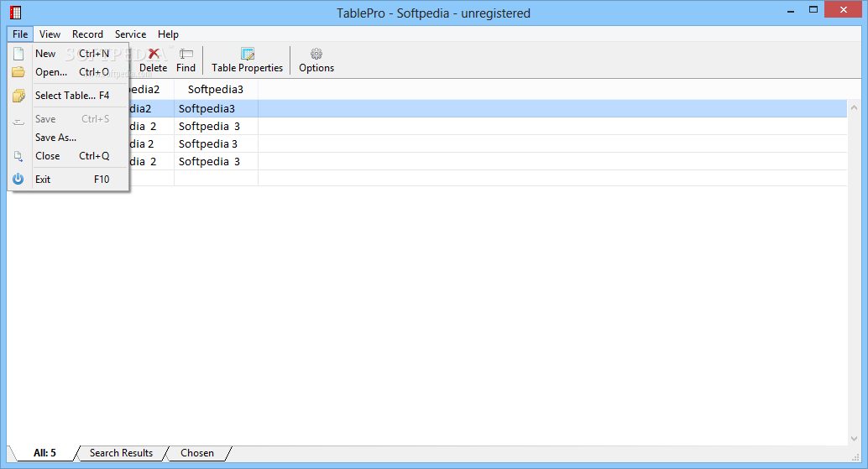
Task: Choose New in the File menu
Action: pos(69,54)
